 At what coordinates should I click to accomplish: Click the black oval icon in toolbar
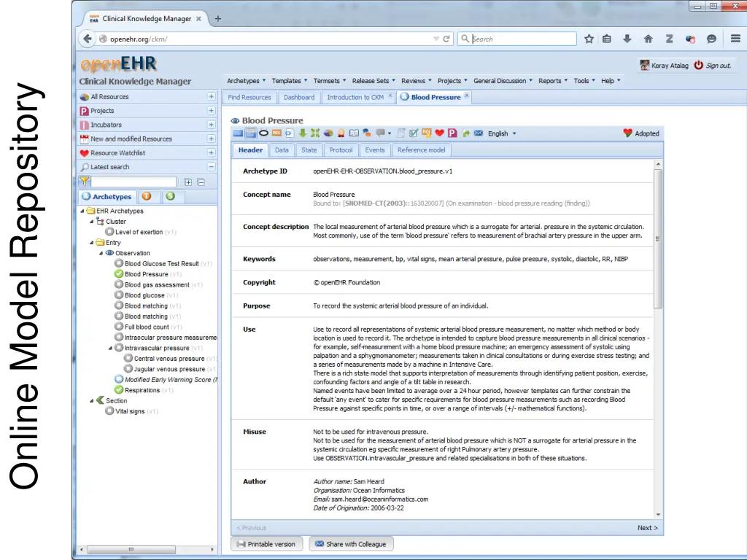[x=263, y=133]
